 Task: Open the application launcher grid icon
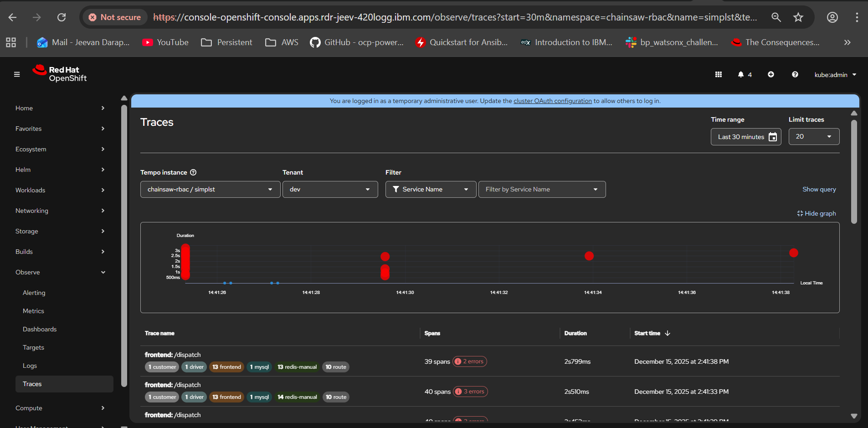(x=719, y=75)
